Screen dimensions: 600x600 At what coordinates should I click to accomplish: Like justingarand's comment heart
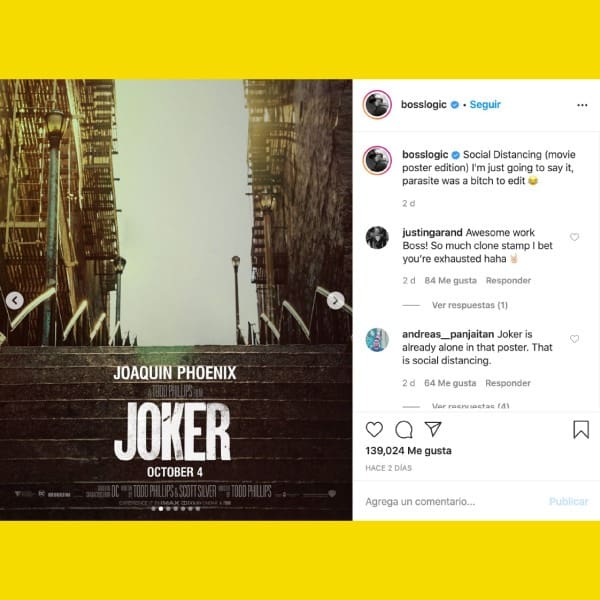click(x=574, y=237)
